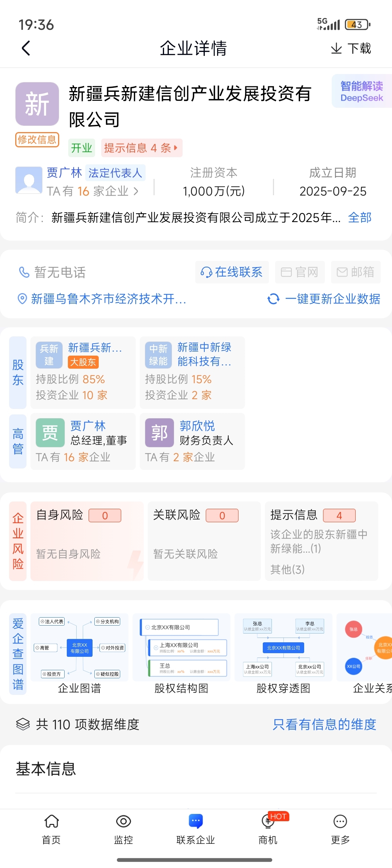Open 提示信息 4 risk card

pyautogui.click(x=322, y=541)
